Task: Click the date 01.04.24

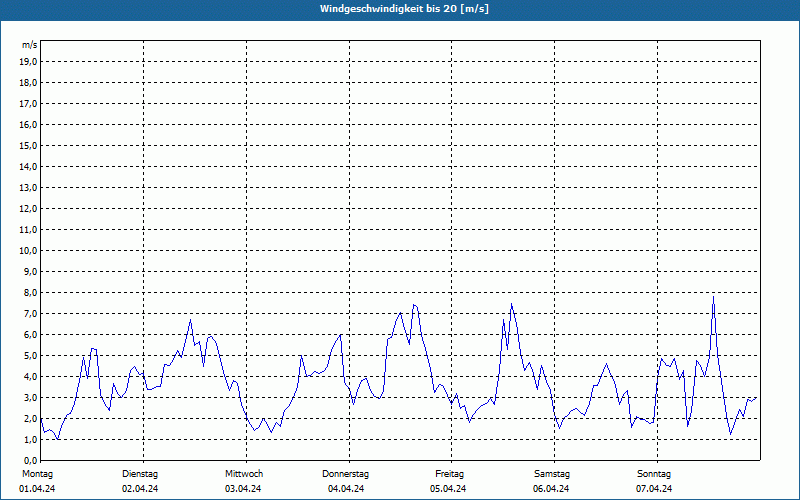Action: [x=37, y=489]
